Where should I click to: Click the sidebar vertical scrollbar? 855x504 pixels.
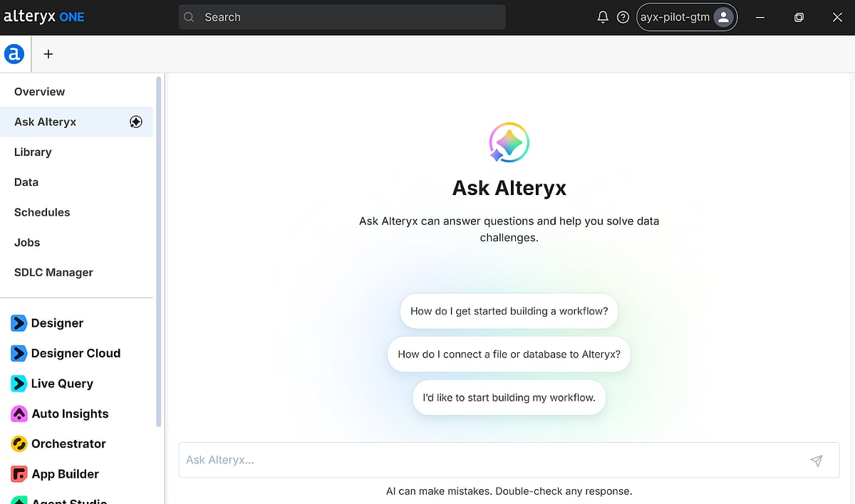(159, 252)
